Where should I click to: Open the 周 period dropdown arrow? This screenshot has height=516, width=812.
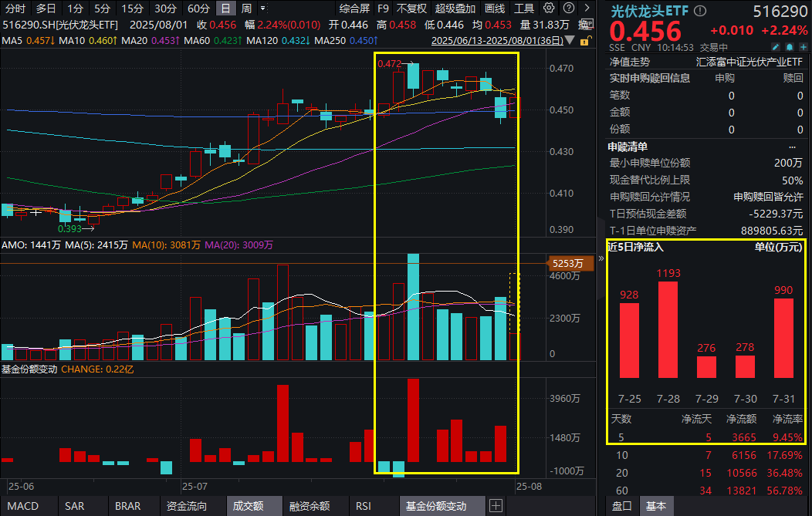tap(262, 8)
